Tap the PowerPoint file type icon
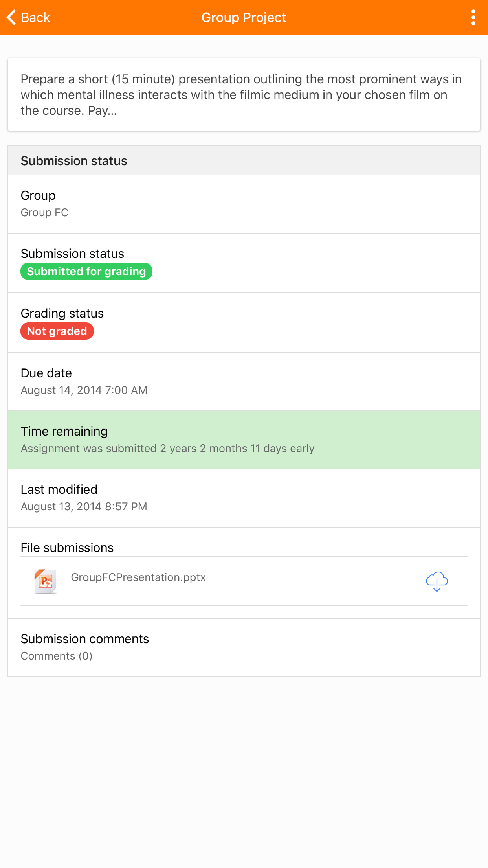This screenshot has width=488, height=868. pos(46,581)
